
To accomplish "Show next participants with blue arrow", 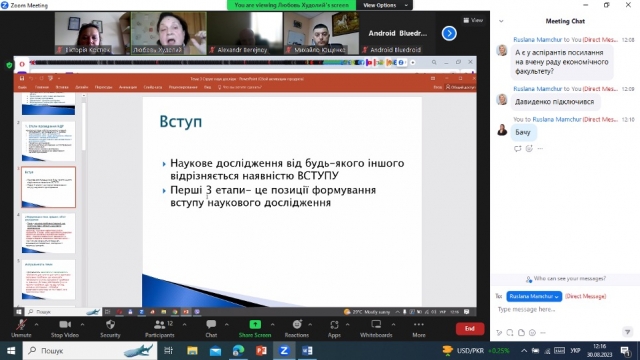I will pyautogui.click(x=449, y=33).
